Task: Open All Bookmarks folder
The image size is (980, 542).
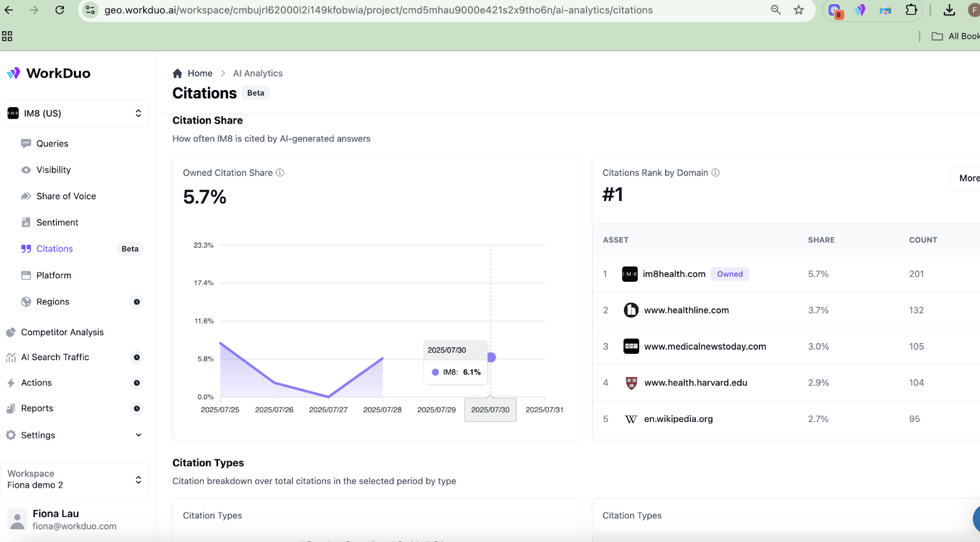Action: tap(956, 36)
